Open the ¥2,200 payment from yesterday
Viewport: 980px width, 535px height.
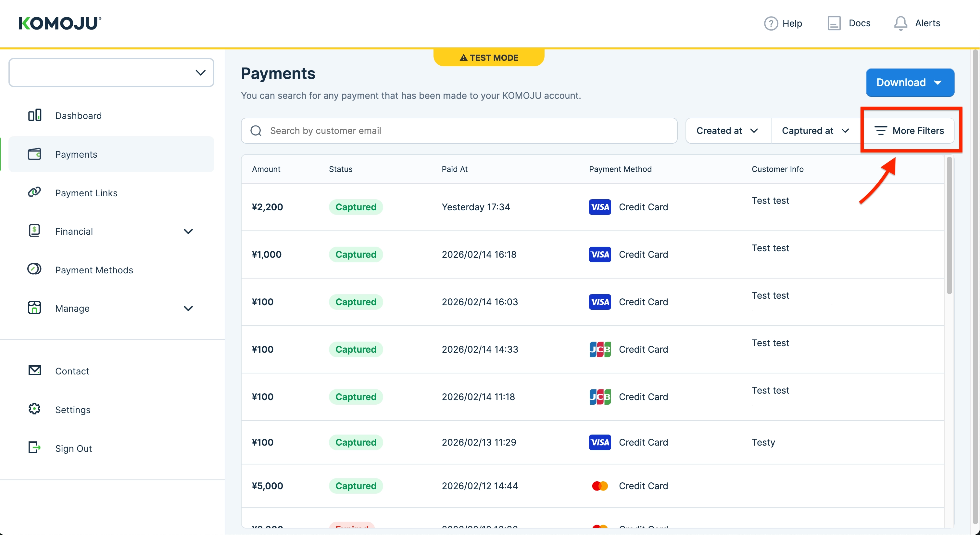268,207
